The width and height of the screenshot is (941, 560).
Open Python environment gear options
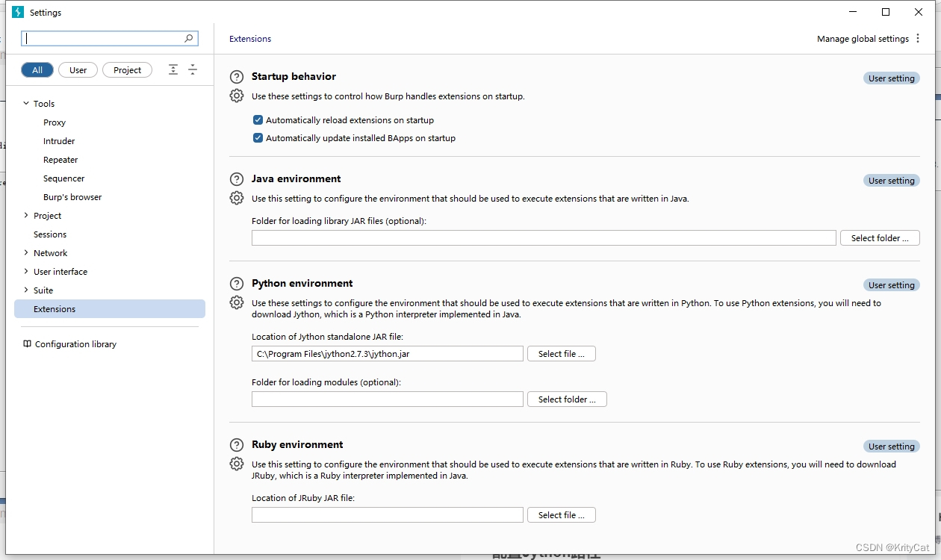237,302
